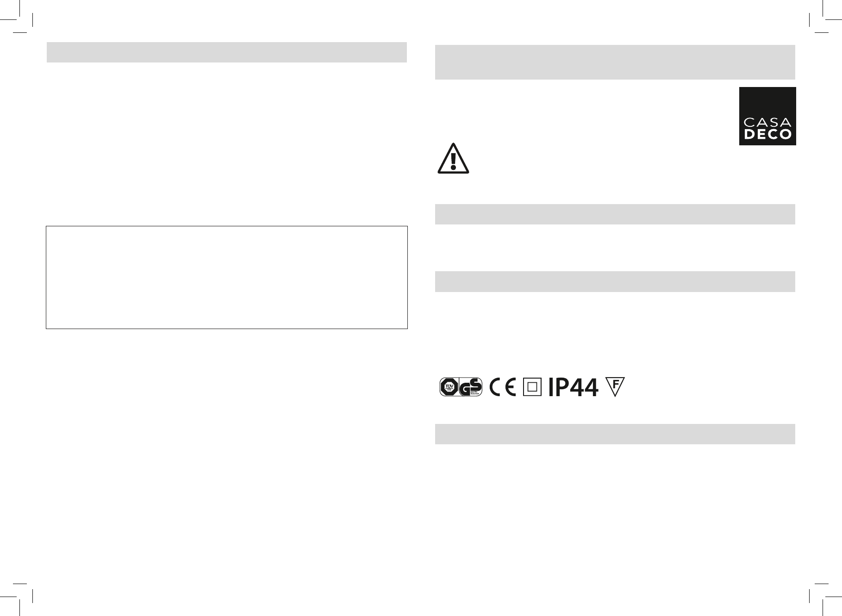
Task: Click the gray header bar on the left page
Action: click(227, 52)
